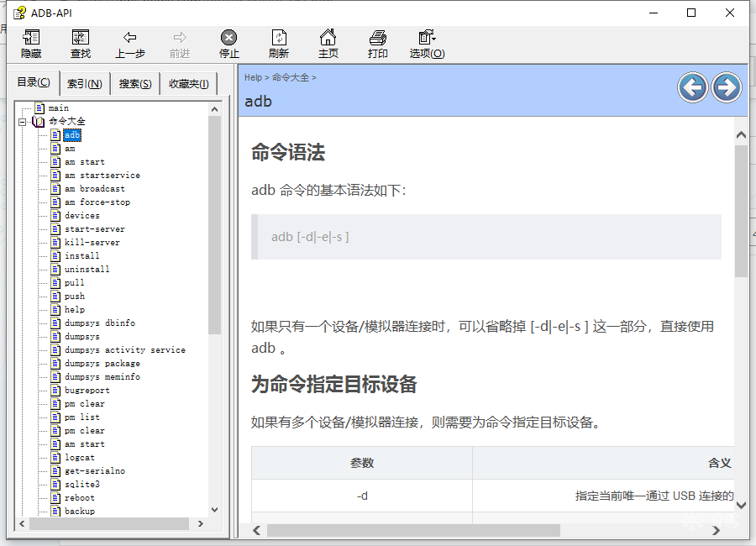
Task: Click tree panel scroll left arrow
Action: (x=22, y=524)
